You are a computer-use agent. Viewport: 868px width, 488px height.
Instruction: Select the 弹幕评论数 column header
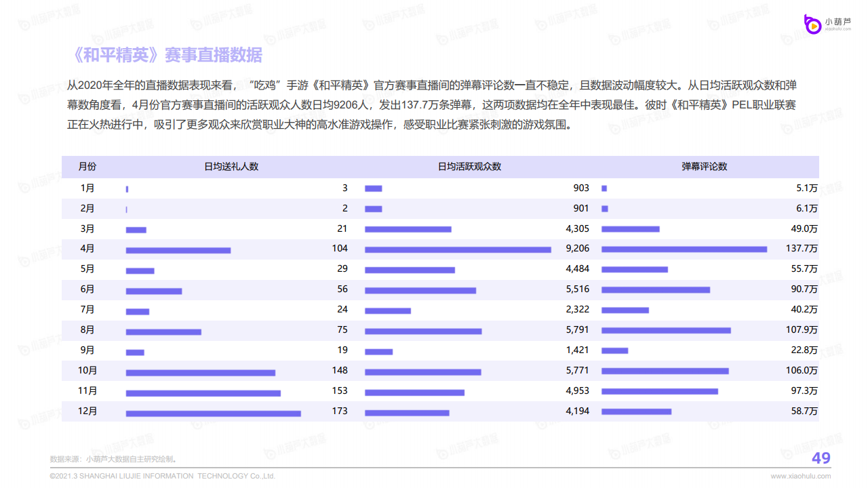(704, 167)
